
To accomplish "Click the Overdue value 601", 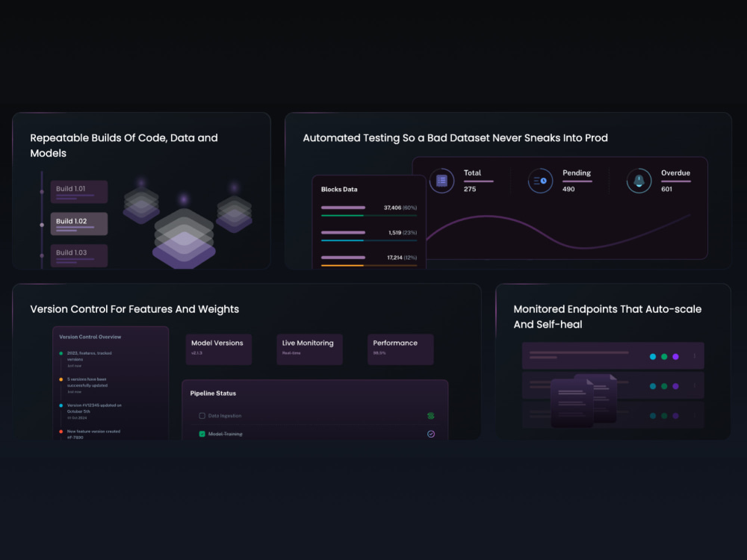I will (666, 189).
